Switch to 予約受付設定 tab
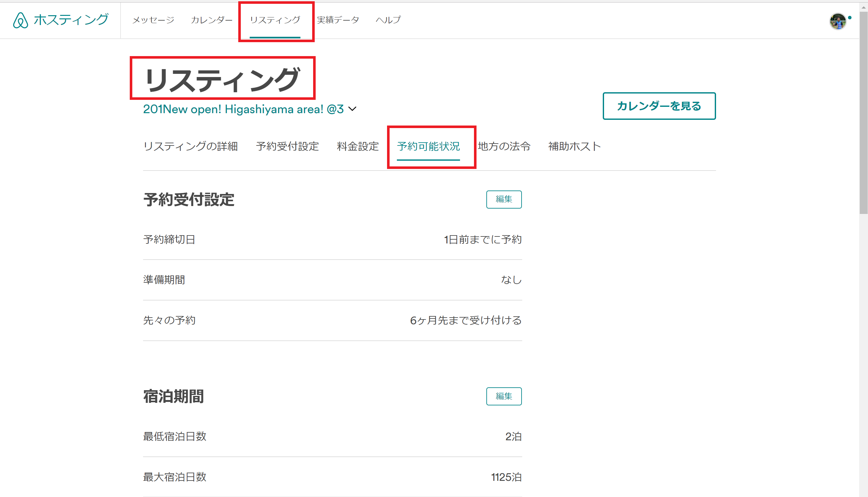Screen dimensions: 868x497 (x=287, y=146)
